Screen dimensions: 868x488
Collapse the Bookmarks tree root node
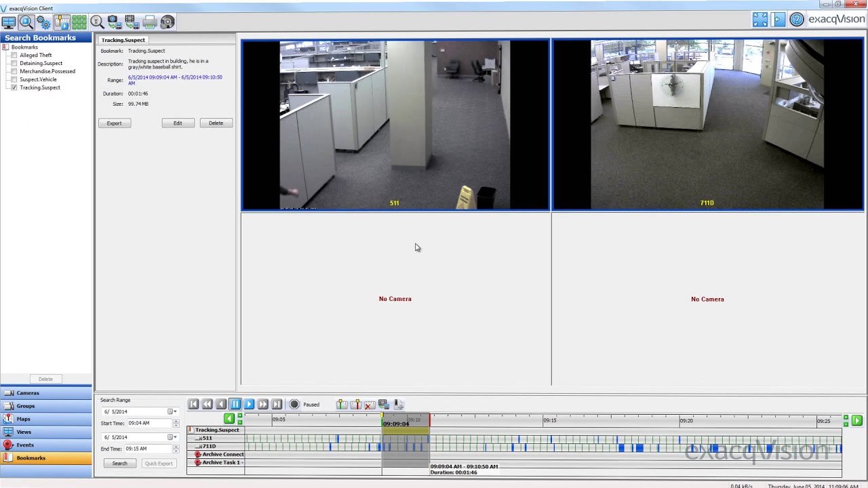(6, 47)
